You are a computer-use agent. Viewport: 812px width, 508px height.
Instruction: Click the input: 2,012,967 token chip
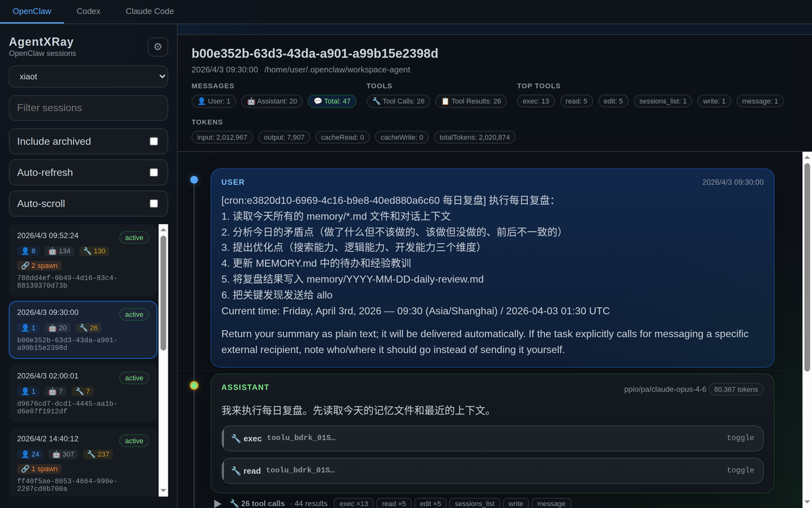[x=222, y=137]
